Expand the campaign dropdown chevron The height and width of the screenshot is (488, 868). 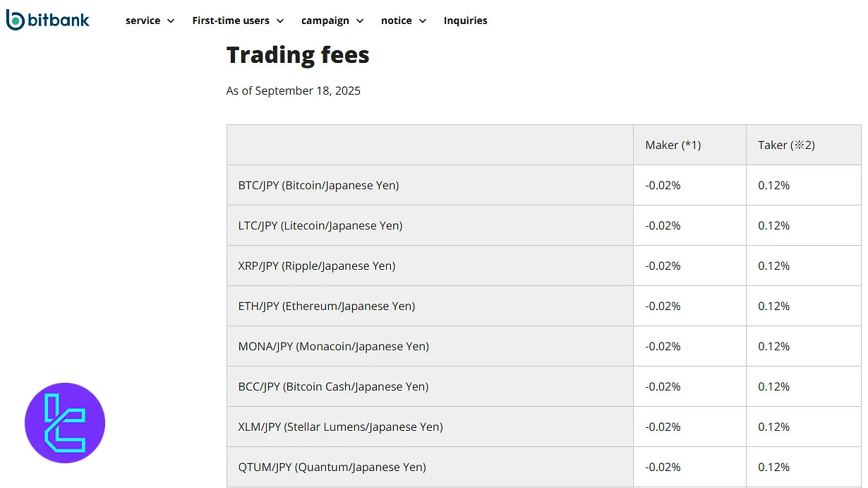pyautogui.click(x=360, y=21)
